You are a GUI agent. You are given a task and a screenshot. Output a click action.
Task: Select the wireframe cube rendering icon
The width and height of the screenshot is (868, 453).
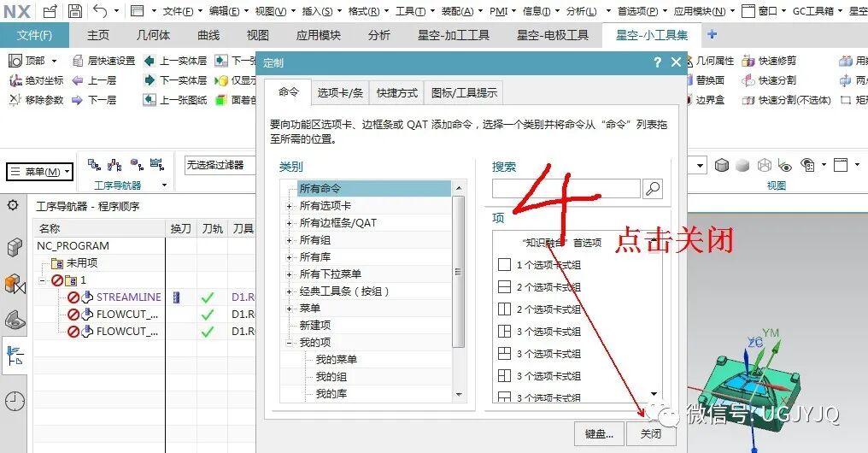point(765,165)
